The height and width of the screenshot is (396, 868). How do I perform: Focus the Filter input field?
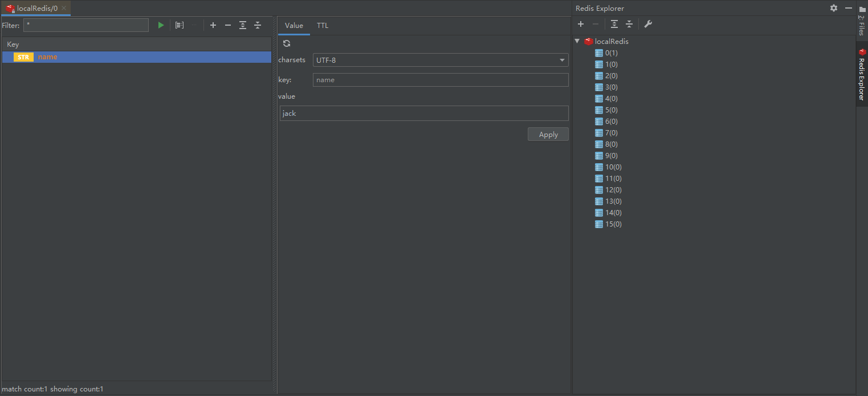pyautogui.click(x=86, y=25)
